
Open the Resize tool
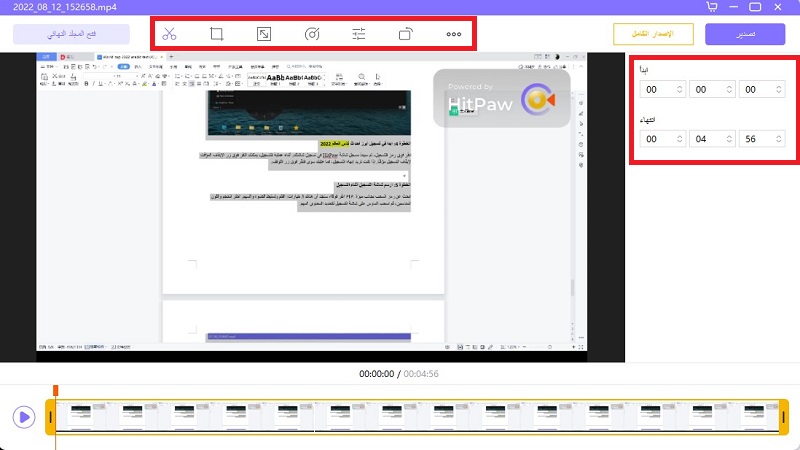pyautogui.click(x=264, y=34)
